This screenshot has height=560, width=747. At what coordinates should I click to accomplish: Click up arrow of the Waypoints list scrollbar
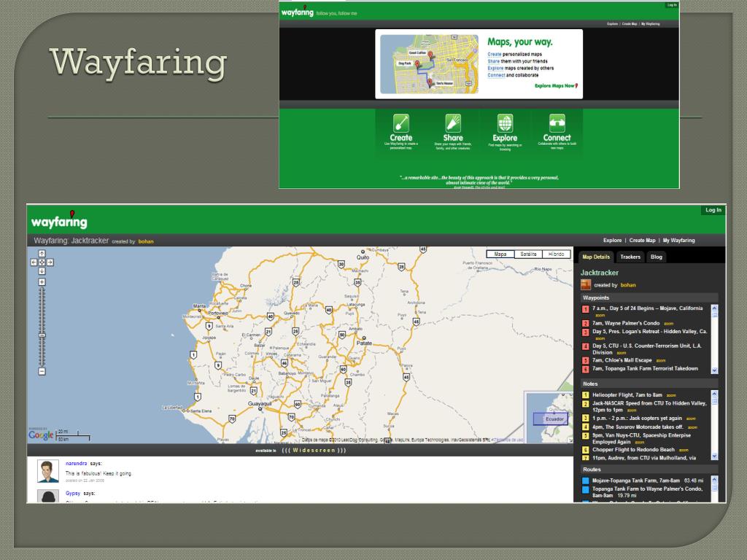point(714,308)
